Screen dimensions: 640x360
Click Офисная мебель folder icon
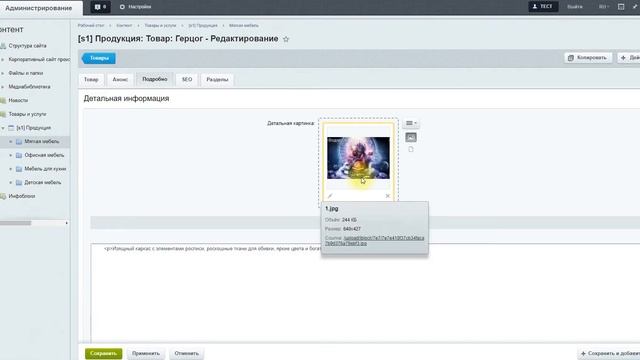point(19,155)
